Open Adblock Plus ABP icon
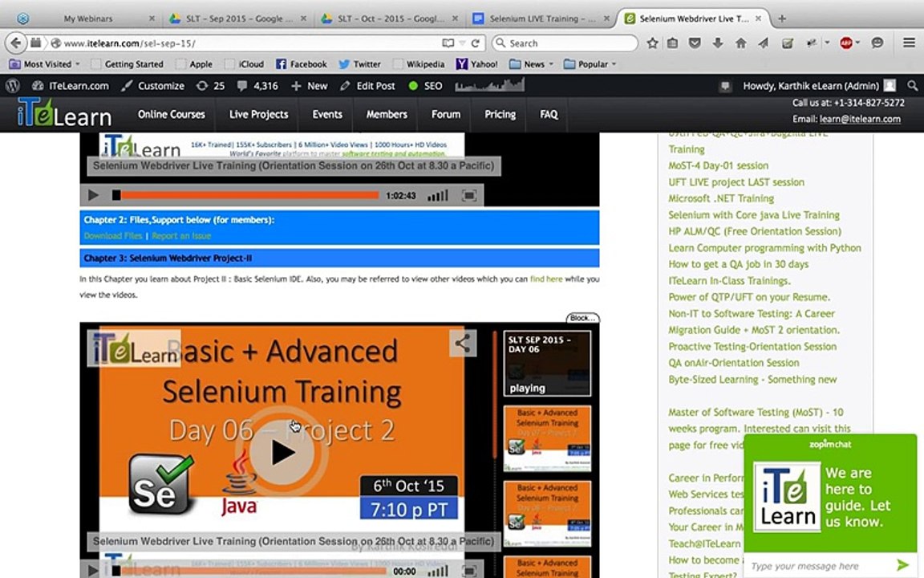 846,43
